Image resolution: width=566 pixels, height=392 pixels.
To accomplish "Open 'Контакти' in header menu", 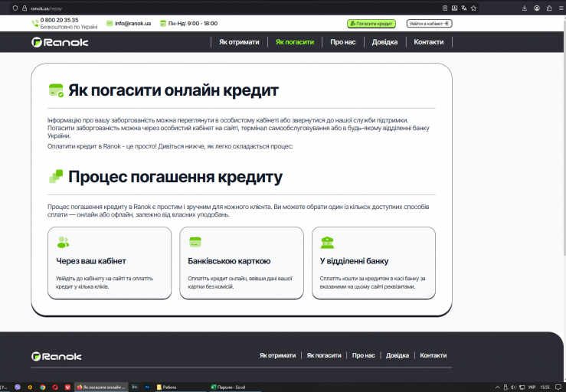I will pos(429,42).
